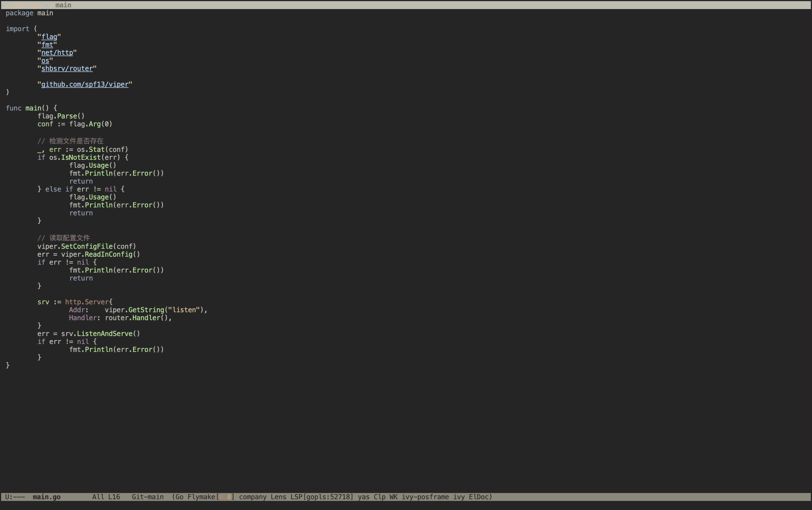
Task: Click the chevron between main.go and main
Action: pos(46,5)
